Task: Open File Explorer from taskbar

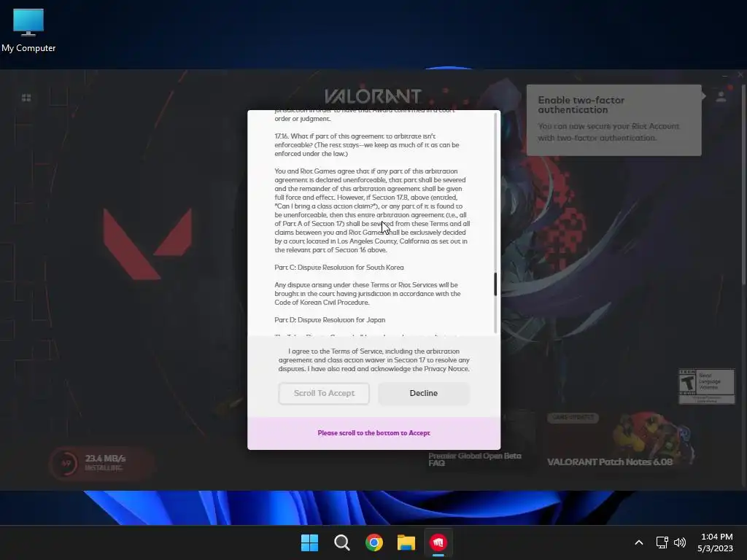Action: pyautogui.click(x=406, y=542)
